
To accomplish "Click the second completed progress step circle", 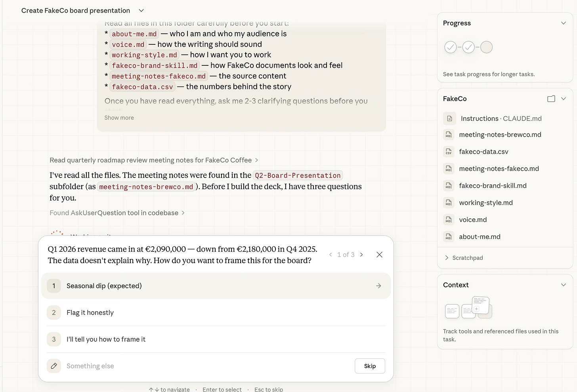I will click(468, 47).
